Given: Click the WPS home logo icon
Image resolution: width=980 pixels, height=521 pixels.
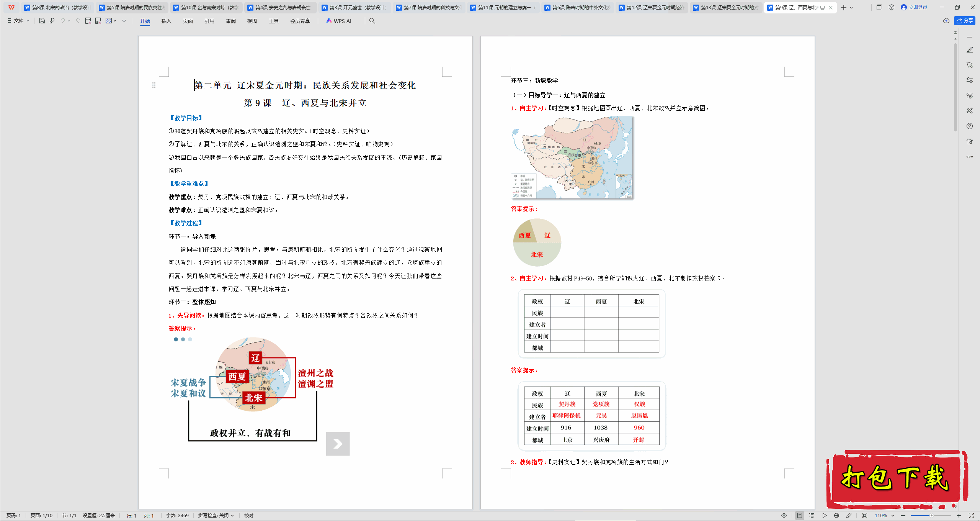Looking at the screenshot, I should coord(11,7).
